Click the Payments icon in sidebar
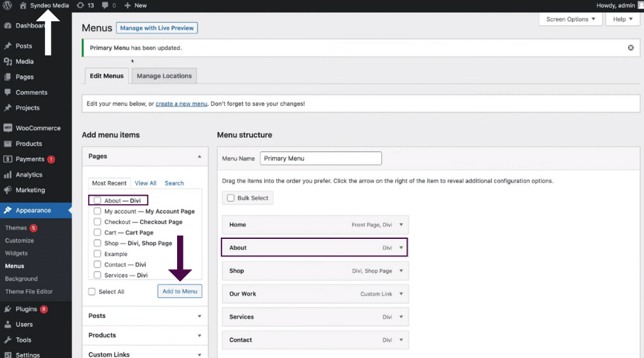 [x=8, y=159]
